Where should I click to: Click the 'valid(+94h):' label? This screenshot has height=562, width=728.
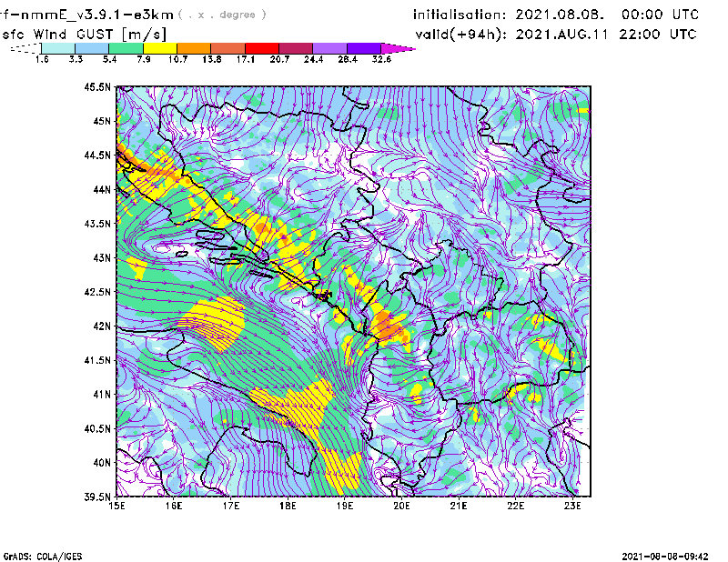tap(460, 35)
